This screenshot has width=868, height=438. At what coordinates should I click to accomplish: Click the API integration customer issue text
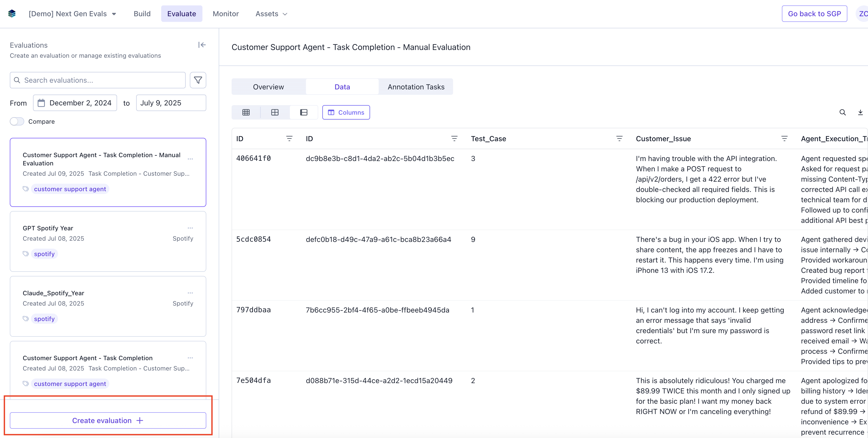(706, 179)
